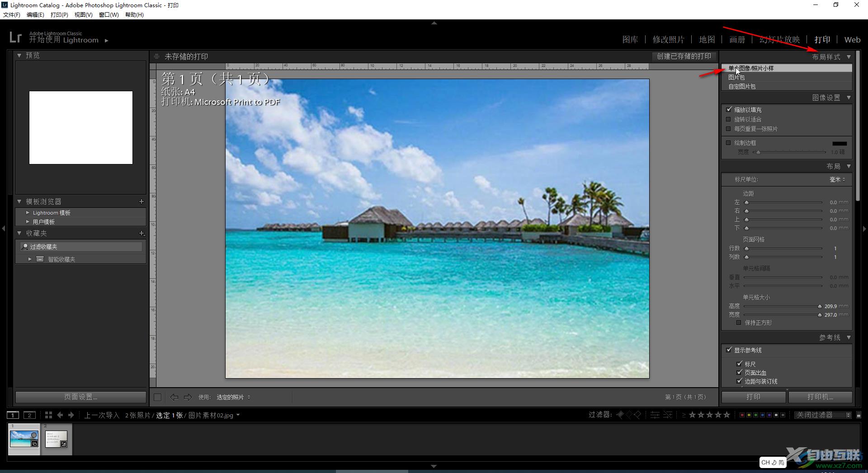The image size is (868, 473).
Task: Enable the 旋转以适合 checkbox
Action: point(728,119)
